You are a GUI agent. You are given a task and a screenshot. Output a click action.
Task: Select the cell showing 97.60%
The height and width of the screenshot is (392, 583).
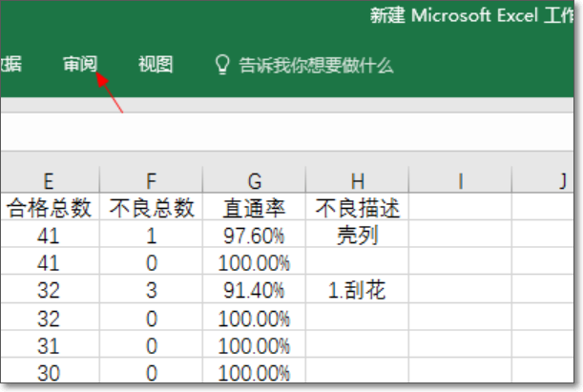(254, 236)
